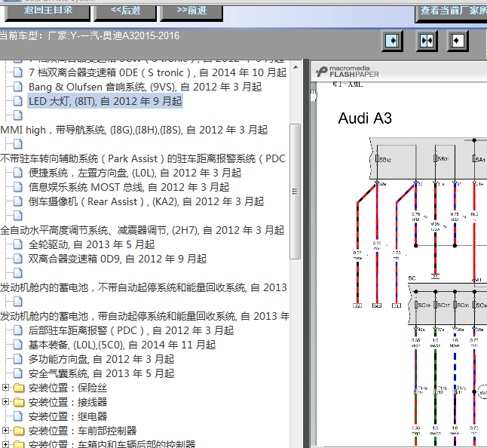The height and width of the screenshot is (448, 487).
Task: Click the tree panel vertical scrollbar thumb
Action: [296, 192]
